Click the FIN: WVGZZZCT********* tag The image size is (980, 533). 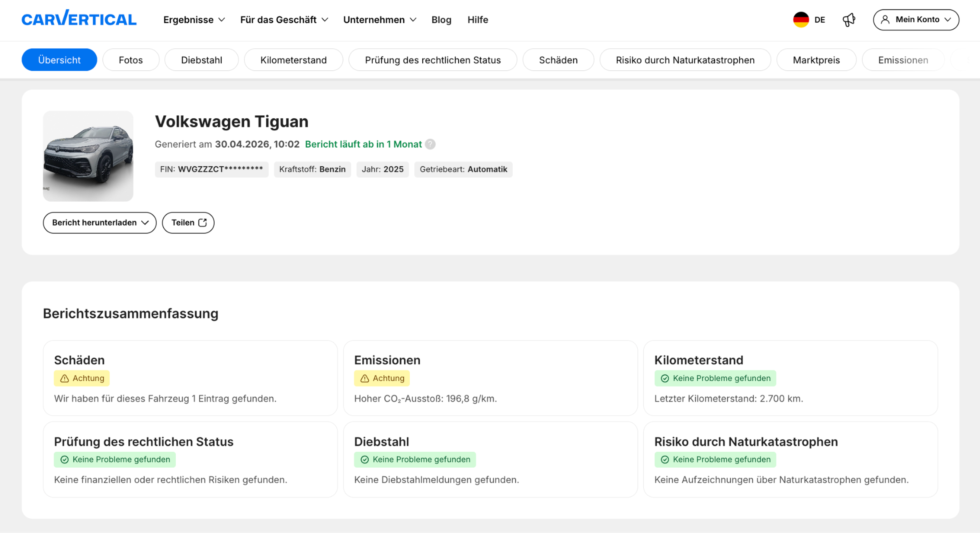(x=212, y=169)
